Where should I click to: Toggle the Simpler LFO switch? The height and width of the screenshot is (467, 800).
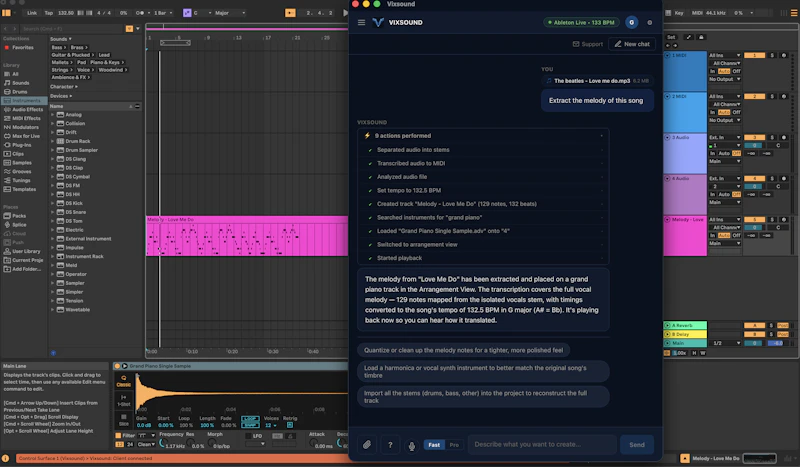pos(248,436)
